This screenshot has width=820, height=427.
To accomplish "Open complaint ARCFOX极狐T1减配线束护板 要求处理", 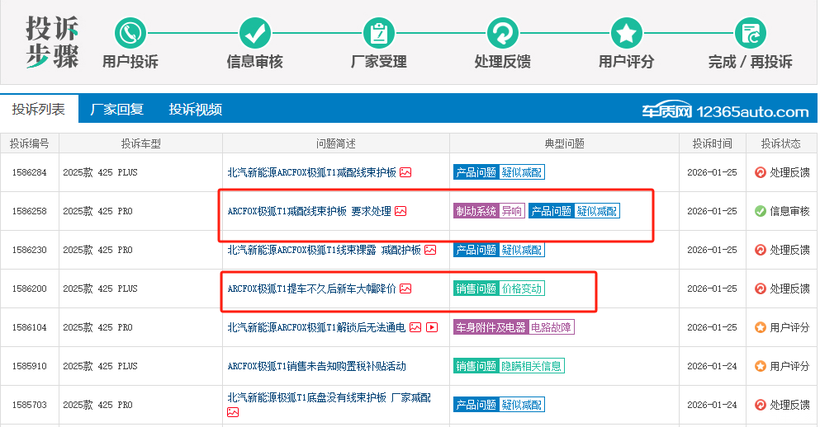I will (309, 211).
